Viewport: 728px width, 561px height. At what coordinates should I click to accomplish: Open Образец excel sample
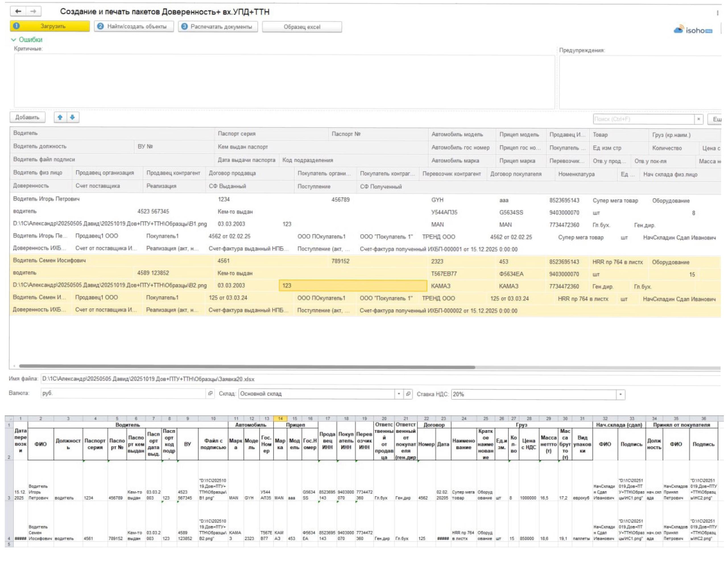pos(302,27)
